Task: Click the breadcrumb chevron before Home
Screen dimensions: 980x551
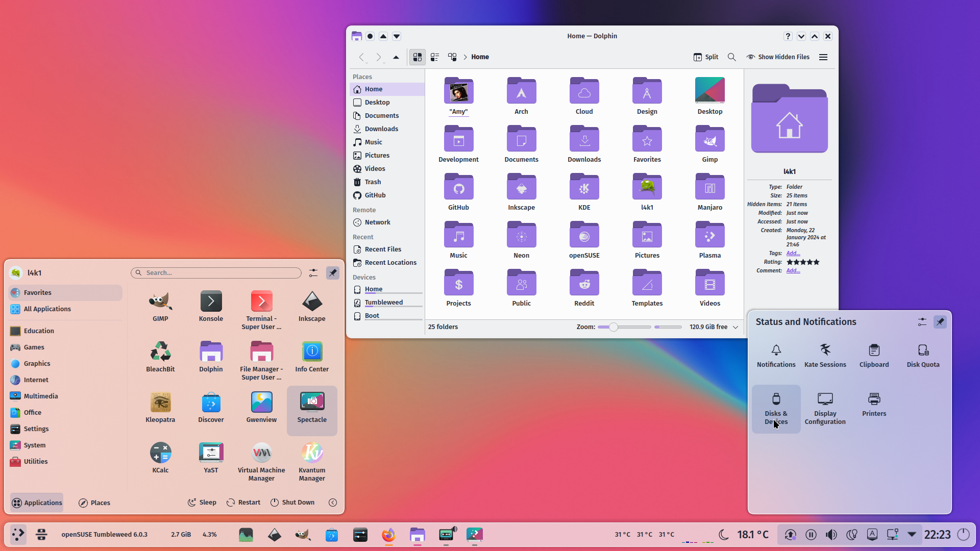Action: 465,57
